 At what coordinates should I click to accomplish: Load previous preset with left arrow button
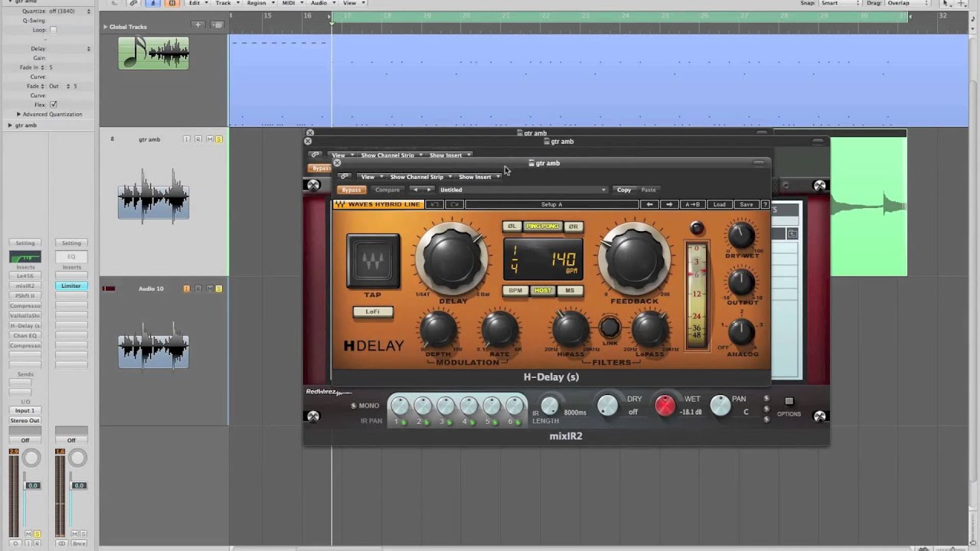[x=649, y=204]
